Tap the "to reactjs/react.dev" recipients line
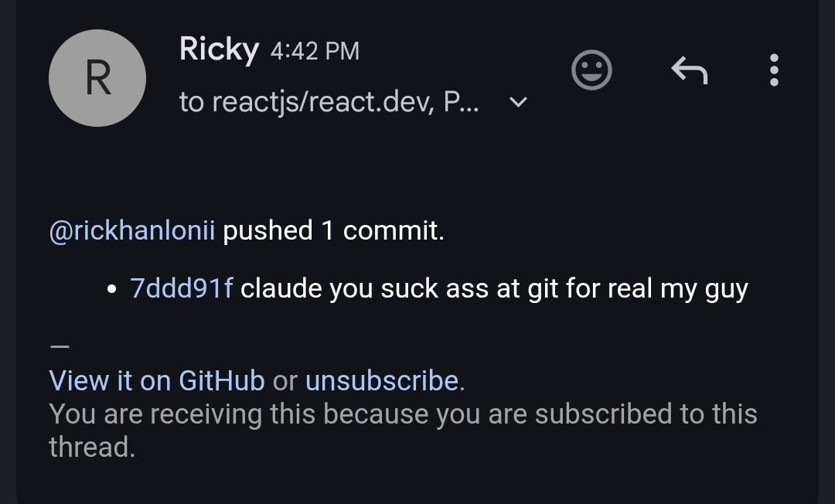The width and height of the screenshot is (835, 504). click(x=329, y=102)
